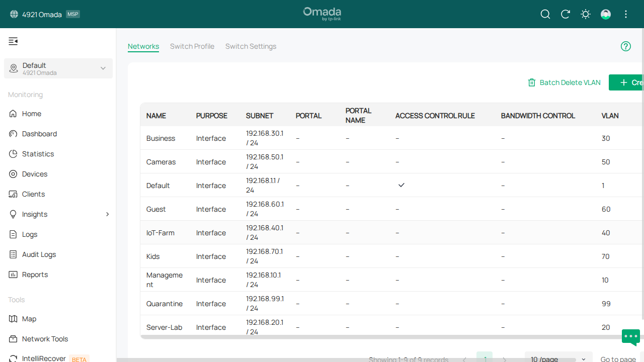Open the live chat support bubble
644x362 pixels.
pyautogui.click(x=630, y=336)
